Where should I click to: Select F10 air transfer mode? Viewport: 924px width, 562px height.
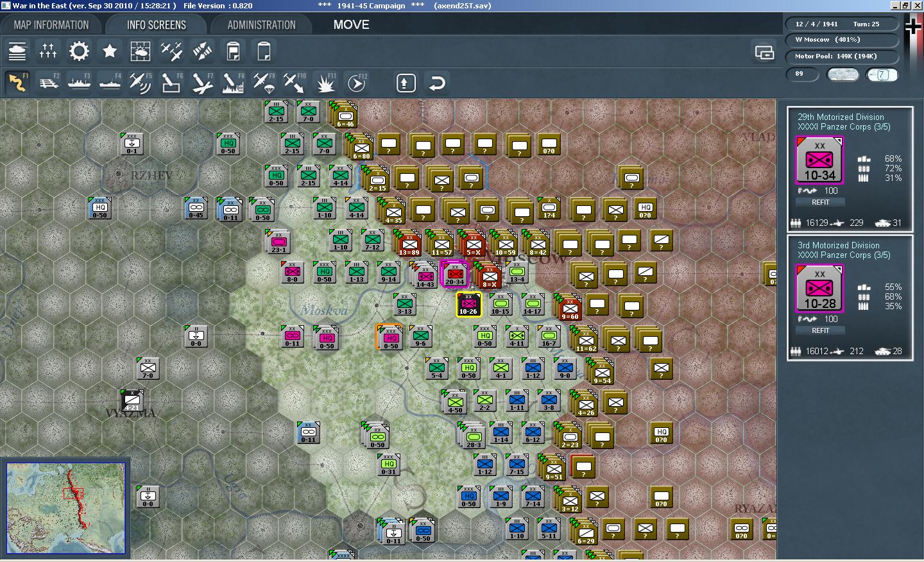295,83
